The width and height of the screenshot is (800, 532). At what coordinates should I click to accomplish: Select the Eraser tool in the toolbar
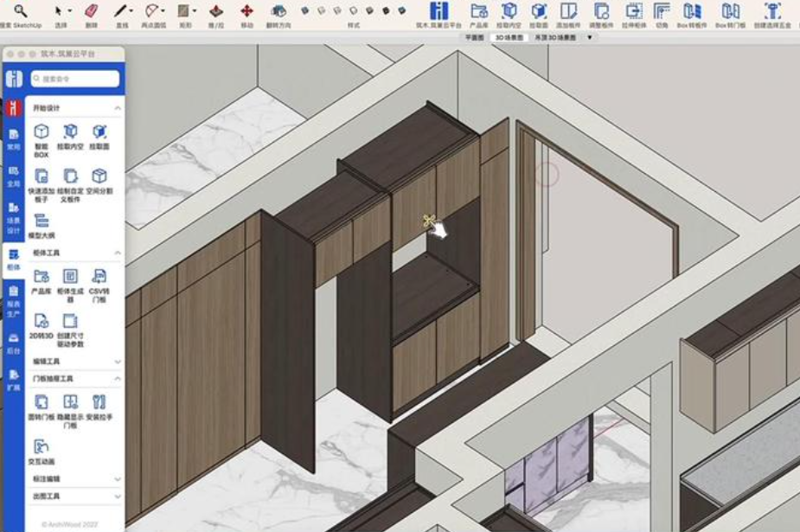(92, 11)
